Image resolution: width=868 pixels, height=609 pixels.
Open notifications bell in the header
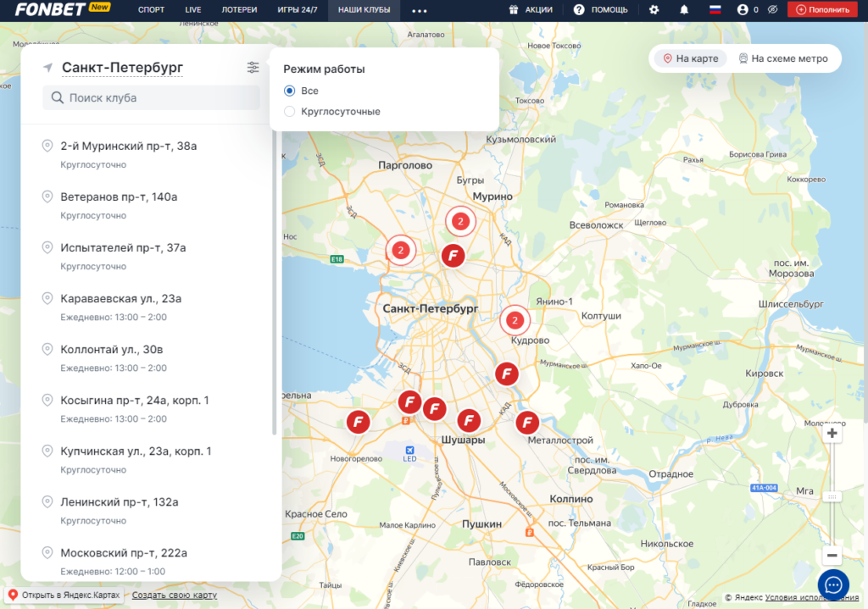pos(684,9)
